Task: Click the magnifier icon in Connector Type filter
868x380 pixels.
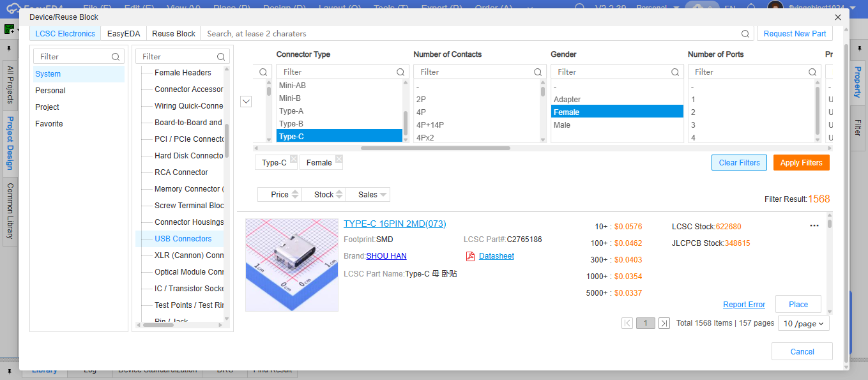Action: click(x=400, y=72)
